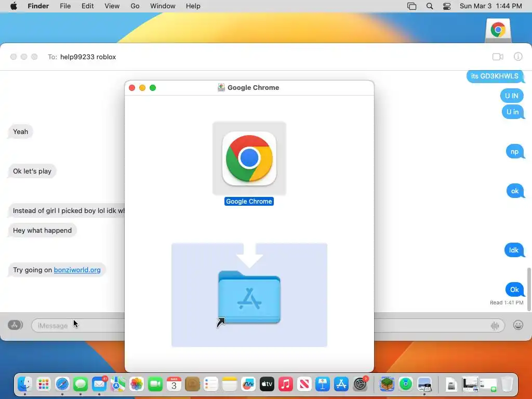Open Messages from the Dock
The width and height of the screenshot is (532, 399).
click(x=81, y=384)
